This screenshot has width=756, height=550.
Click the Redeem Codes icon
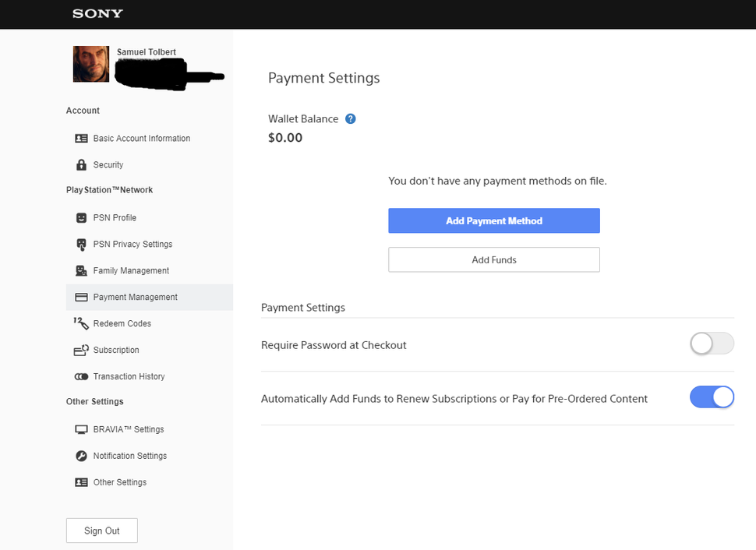click(x=81, y=323)
